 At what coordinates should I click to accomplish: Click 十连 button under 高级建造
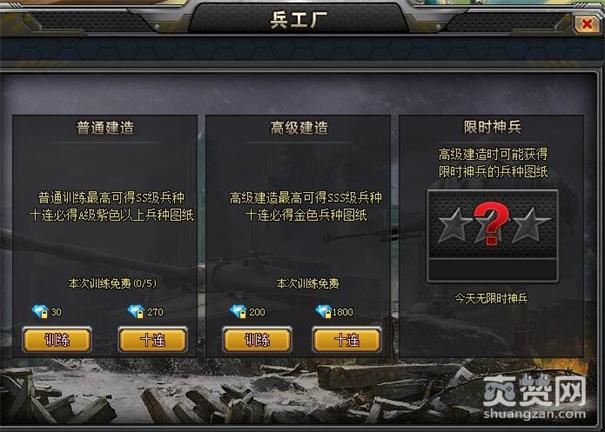click(x=347, y=340)
